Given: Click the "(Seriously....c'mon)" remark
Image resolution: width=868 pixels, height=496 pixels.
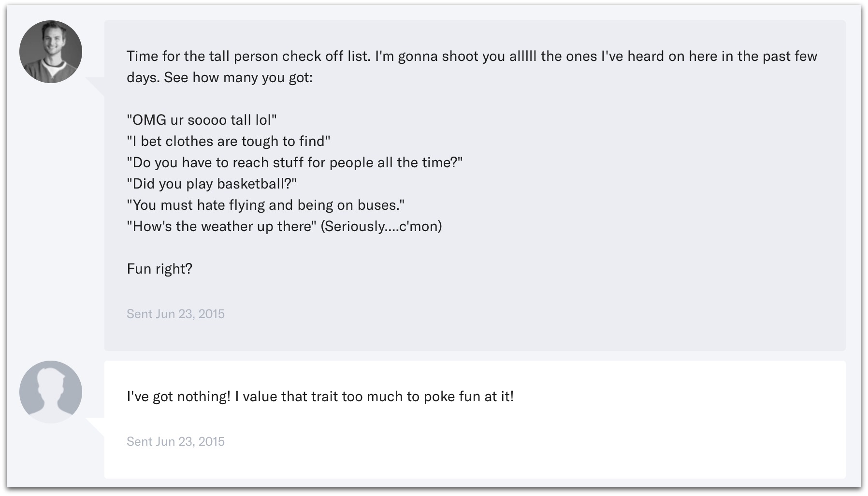Looking at the screenshot, I should click(x=381, y=226).
